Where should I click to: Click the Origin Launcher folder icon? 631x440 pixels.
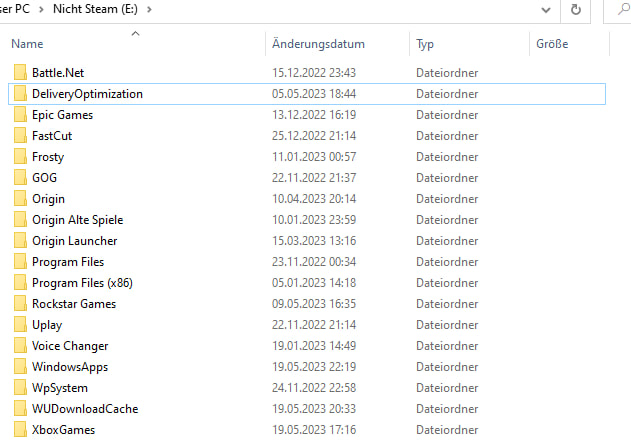pos(20,241)
